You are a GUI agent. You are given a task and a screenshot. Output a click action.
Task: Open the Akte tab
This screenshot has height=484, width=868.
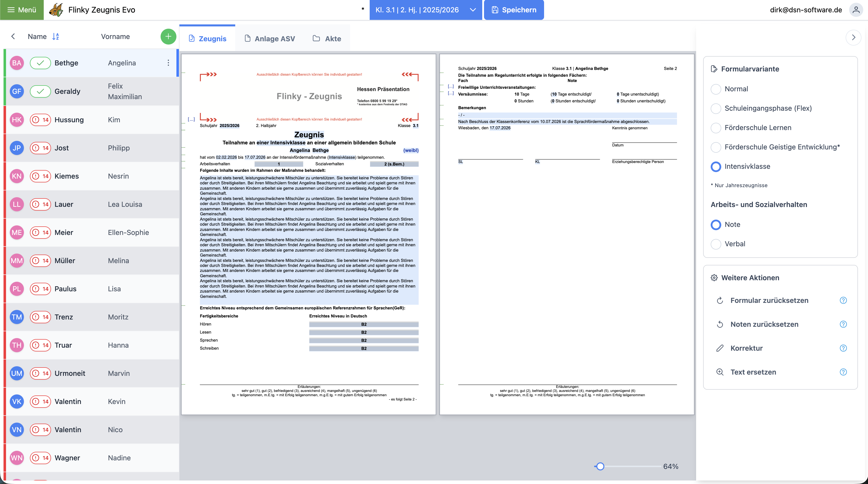click(327, 38)
